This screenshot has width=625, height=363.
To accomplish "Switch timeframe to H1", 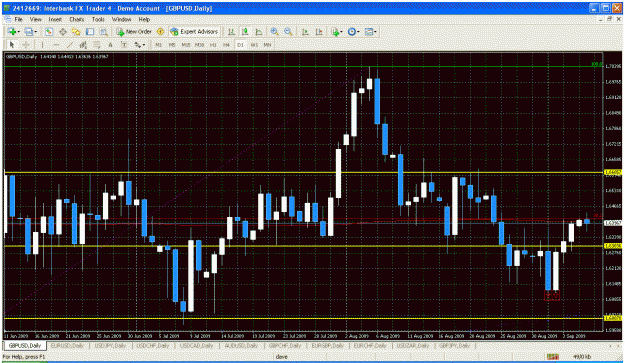I will click(213, 45).
